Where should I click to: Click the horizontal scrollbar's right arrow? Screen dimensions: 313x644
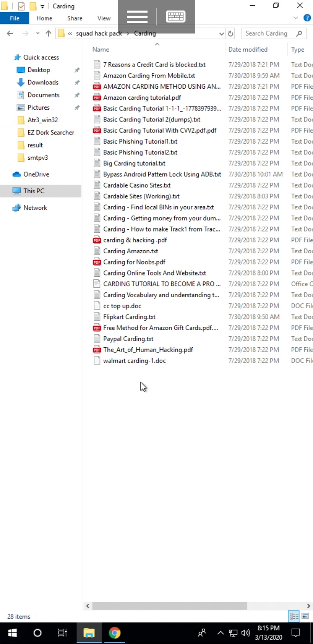coord(309,606)
